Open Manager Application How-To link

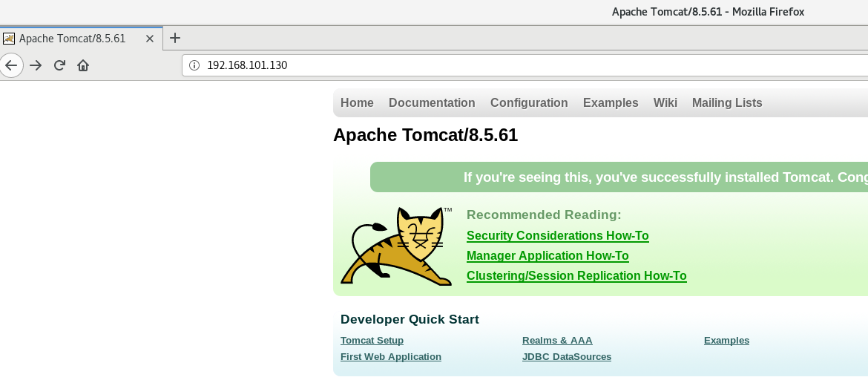(548, 256)
